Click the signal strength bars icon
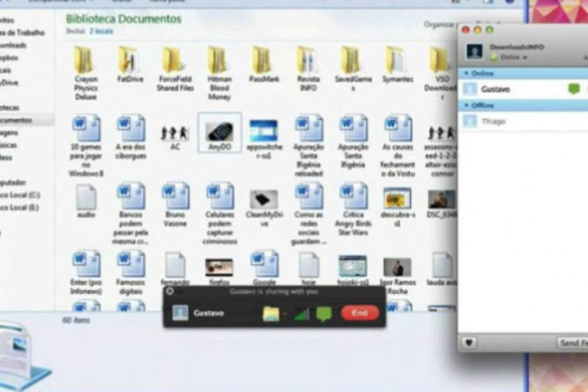Viewport: 588px width, 392px height. pos(301,313)
